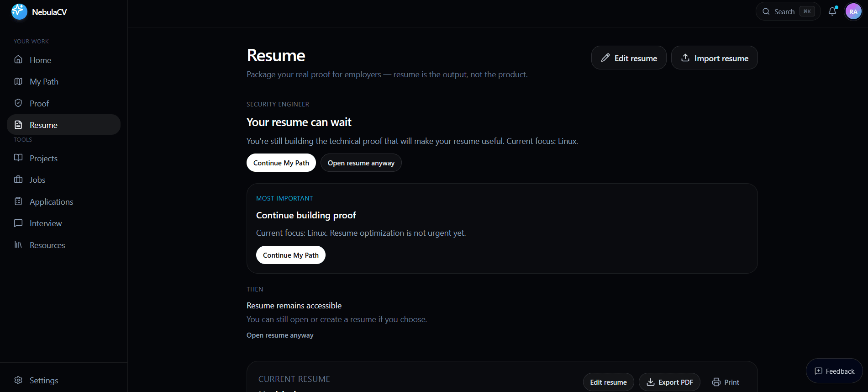Click the Search field in header

tap(788, 11)
